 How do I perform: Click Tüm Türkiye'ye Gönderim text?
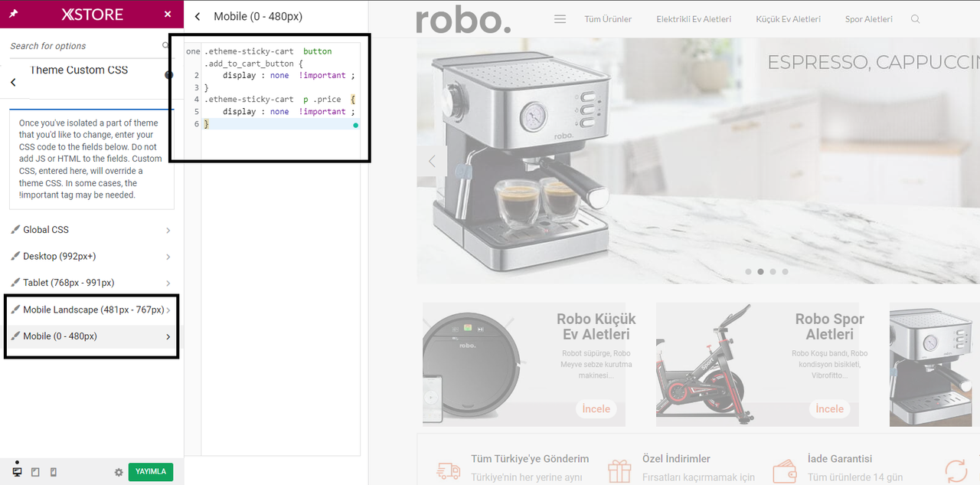point(530,459)
